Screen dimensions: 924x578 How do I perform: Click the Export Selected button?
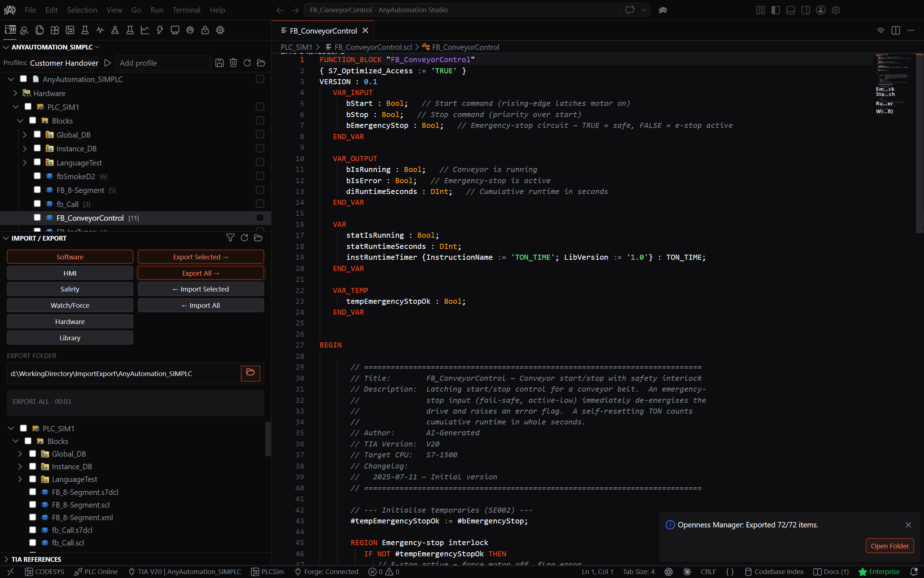pos(201,257)
